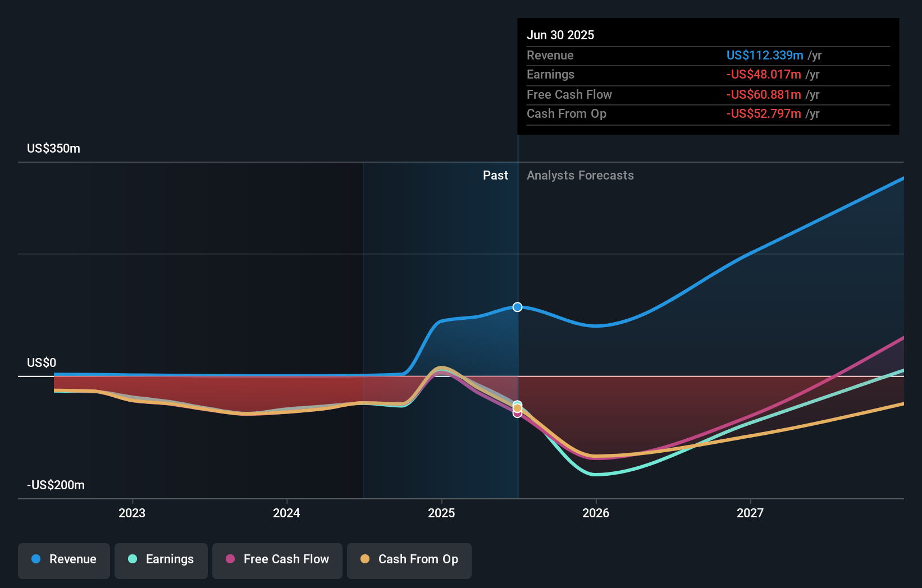Click the pink Free Cash Flow point marker
922x588 pixels.
tap(518, 414)
